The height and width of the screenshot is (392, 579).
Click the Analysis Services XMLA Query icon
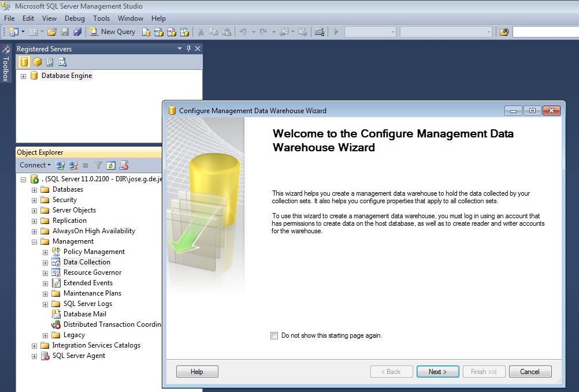(184, 32)
